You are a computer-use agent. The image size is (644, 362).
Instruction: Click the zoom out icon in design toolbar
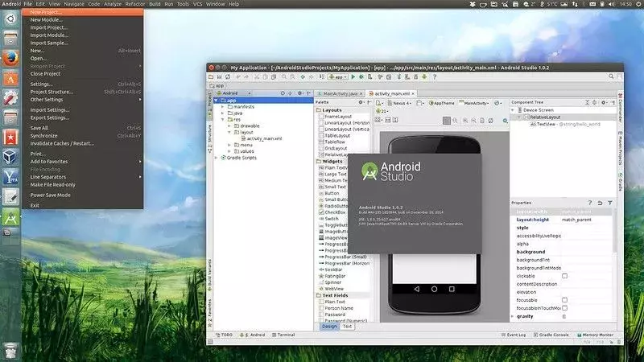pos(473,121)
